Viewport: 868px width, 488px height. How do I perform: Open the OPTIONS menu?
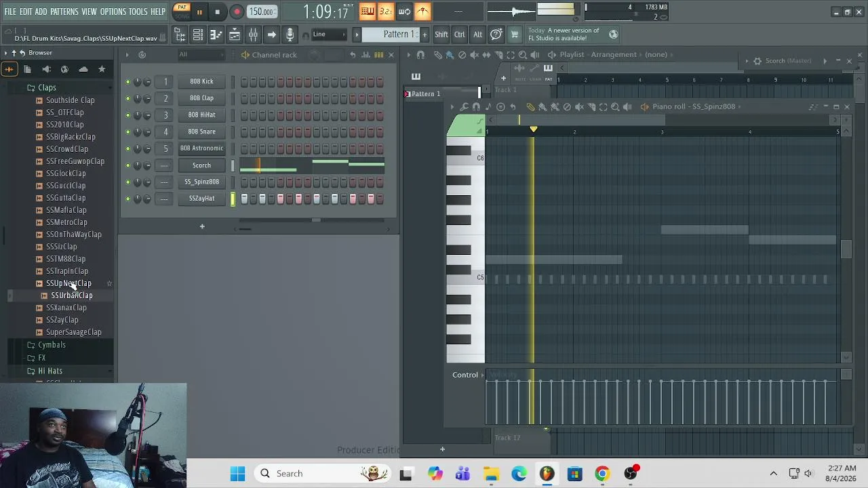pos(113,12)
